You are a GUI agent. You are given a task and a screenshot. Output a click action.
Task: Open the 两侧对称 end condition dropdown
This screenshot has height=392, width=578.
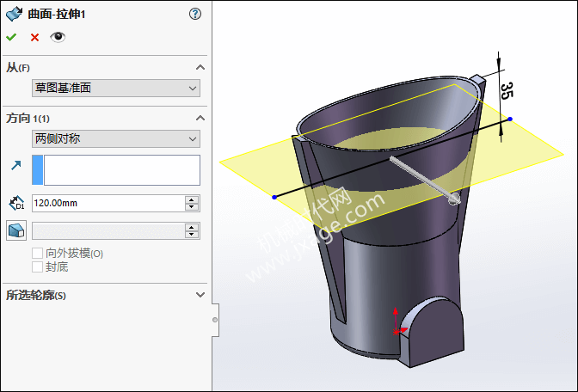pos(116,138)
